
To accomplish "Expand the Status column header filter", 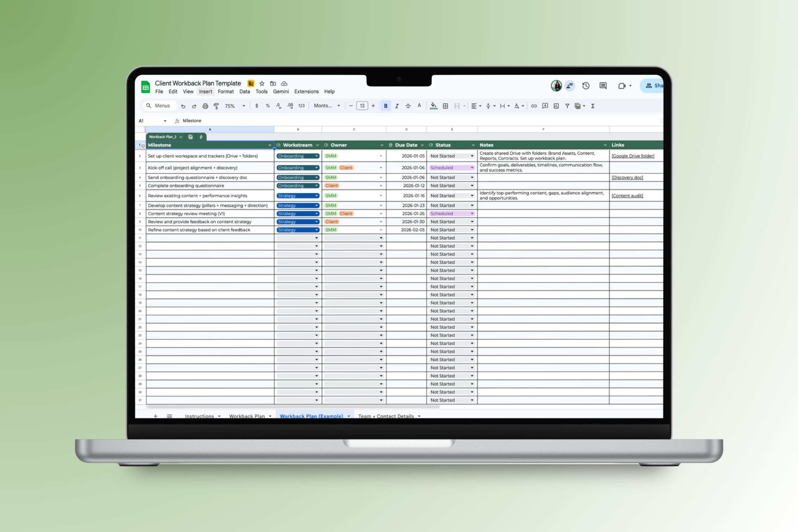I will (x=473, y=145).
